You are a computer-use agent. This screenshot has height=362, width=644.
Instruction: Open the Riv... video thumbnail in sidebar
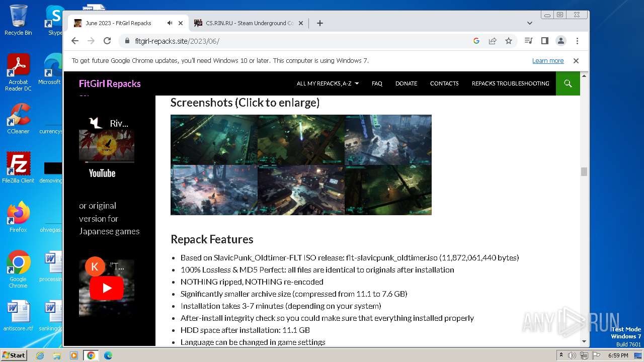click(107, 146)
